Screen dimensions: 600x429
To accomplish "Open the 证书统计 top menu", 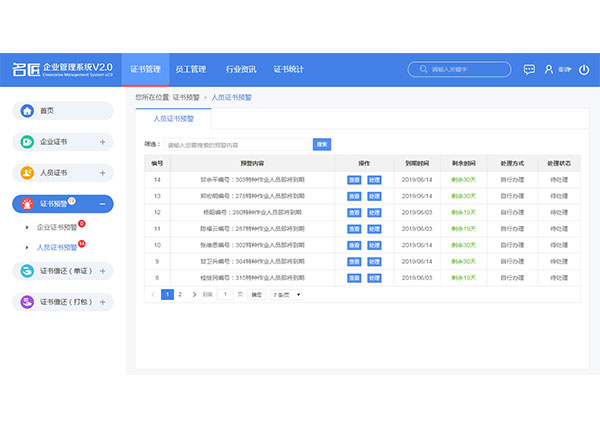I will (290, 69).
